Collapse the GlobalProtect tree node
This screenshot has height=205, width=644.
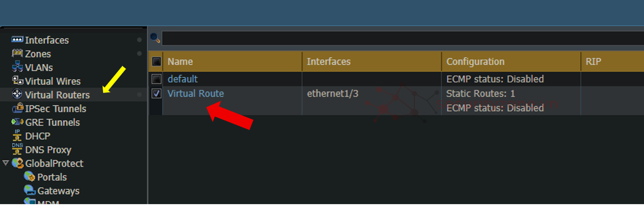[x=6, y=163]
